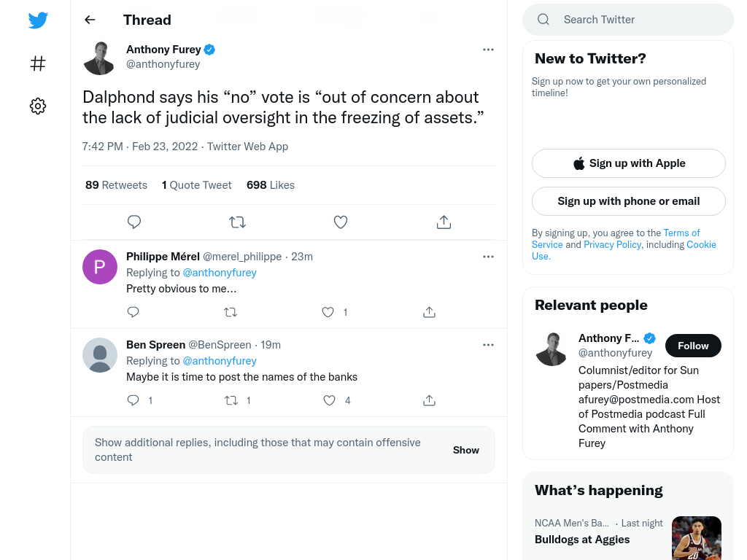The image size is (747, 560).
Task: Click Sign up with Apple button
Action: (628, 163)
